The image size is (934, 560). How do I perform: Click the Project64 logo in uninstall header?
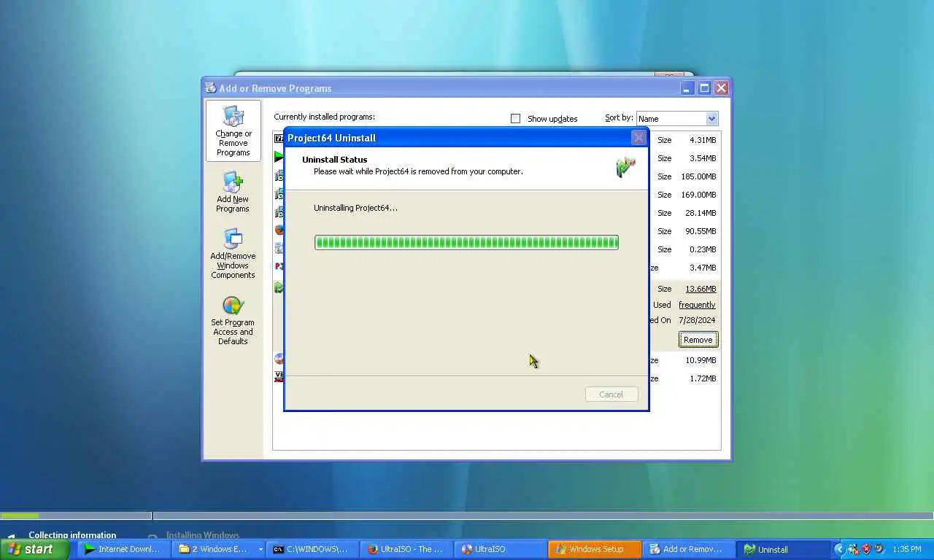pyautogui.click(x=625, y=167)
